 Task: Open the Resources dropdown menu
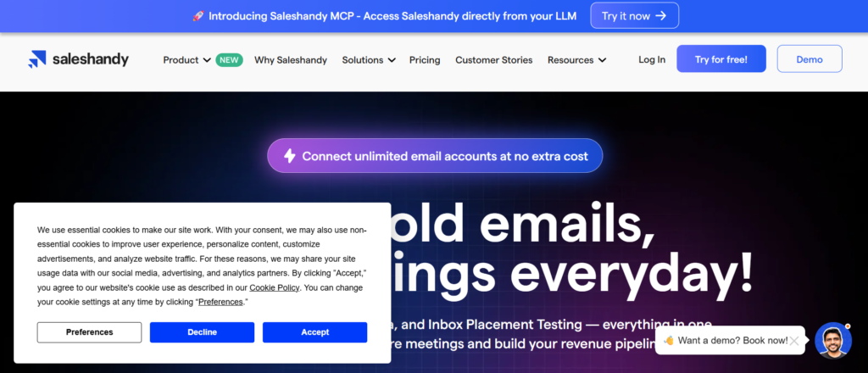(576, 60)
